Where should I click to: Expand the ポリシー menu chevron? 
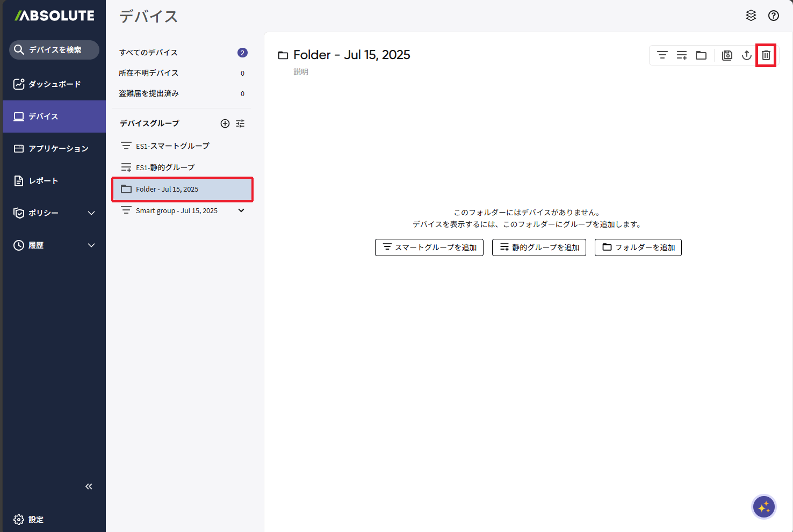tap(91, 213)
